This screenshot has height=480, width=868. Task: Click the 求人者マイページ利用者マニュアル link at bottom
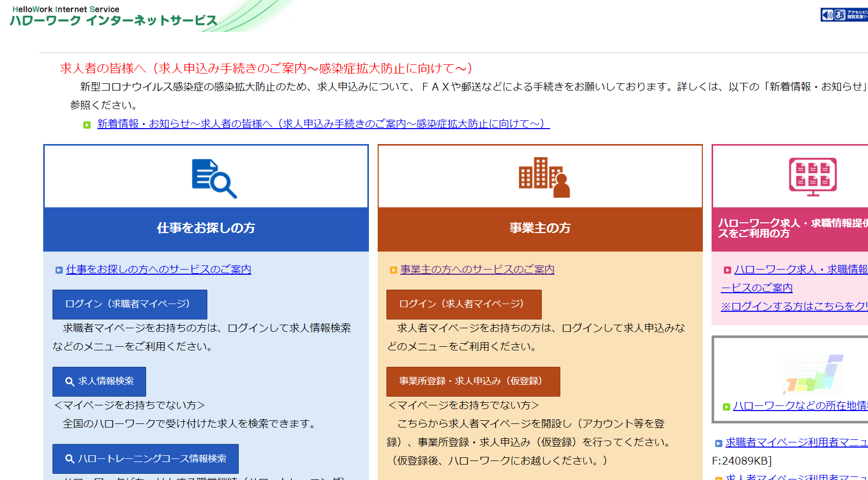(x=796, y=477)
